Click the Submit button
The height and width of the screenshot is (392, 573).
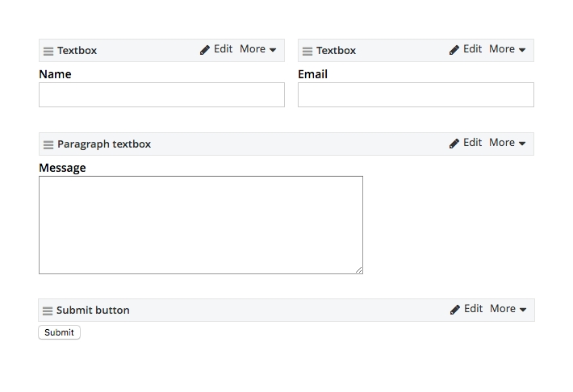pyautogui.click(x=59, y=332)
